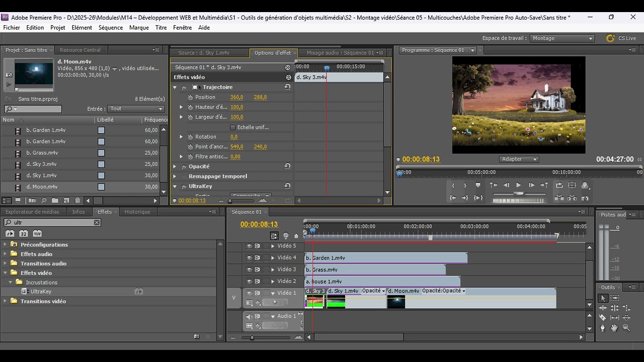The height and width of the screenshot is (362, 644).
Task: Switch to the Historique tab
Action: 137,212
